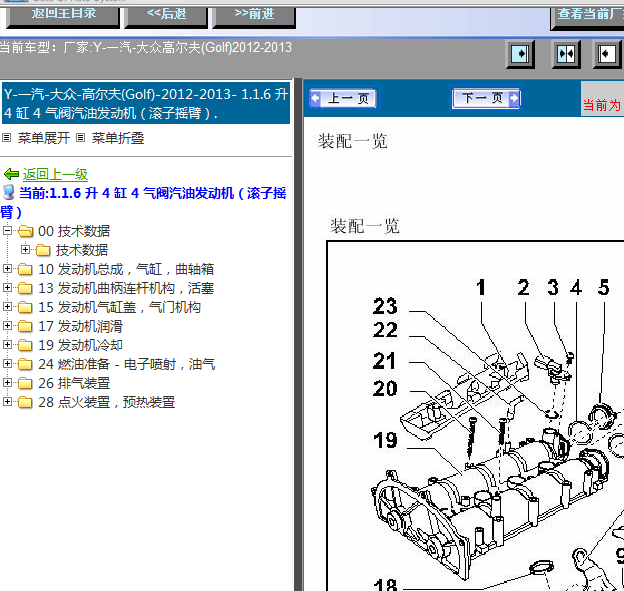
Task: Select 28 点火装置，预热装置 item
Action: point(107,402)
